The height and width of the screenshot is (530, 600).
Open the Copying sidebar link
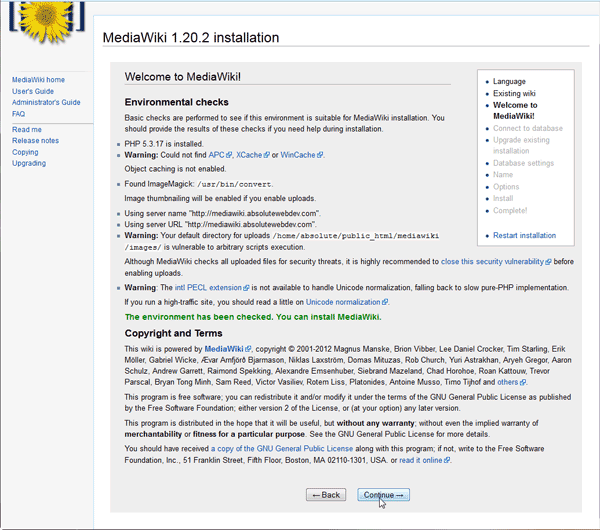pyautogui.click(x=25, y=152)
